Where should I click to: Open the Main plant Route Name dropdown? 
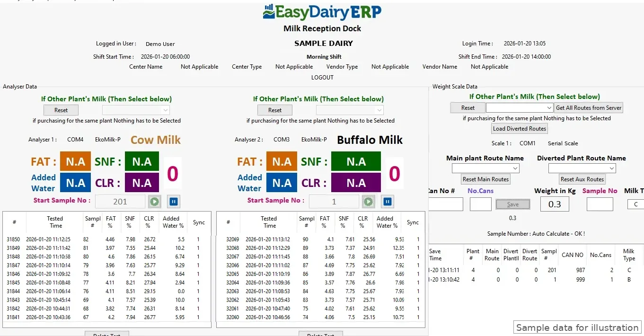coord(485,168)
